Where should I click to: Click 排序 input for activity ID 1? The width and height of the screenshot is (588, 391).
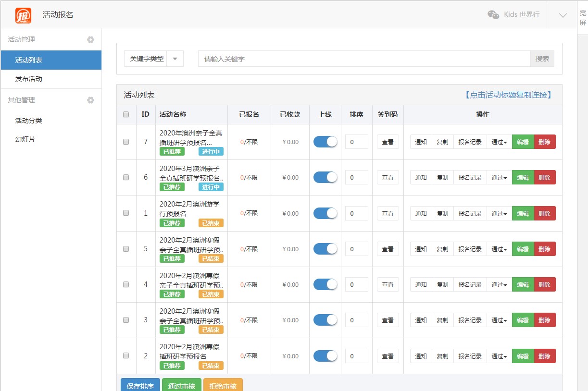pyautogui.click(x=357, y=213)
